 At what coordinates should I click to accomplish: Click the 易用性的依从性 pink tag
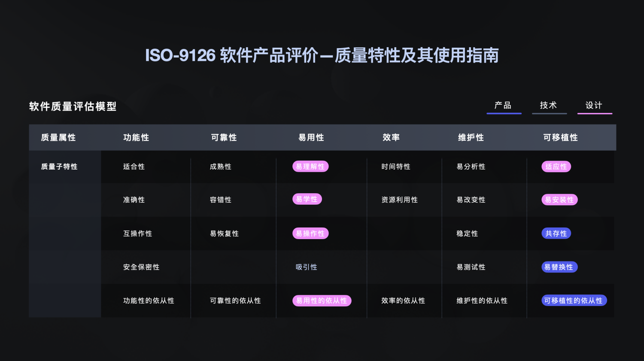(322, 300)
